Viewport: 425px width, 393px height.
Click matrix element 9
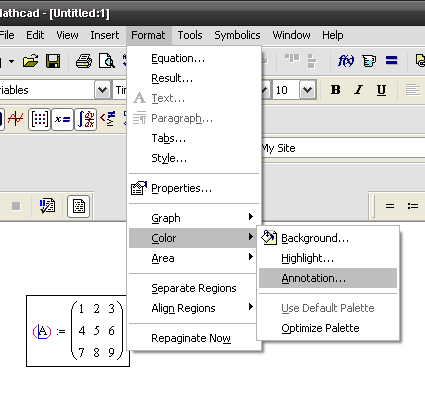pyautogui.click(x=112, y=352)
